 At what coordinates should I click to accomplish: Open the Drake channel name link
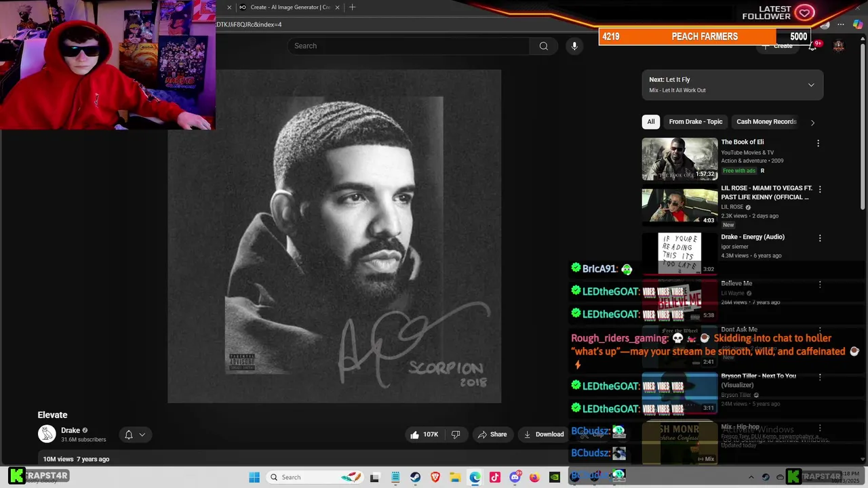[x=71, y=430]
